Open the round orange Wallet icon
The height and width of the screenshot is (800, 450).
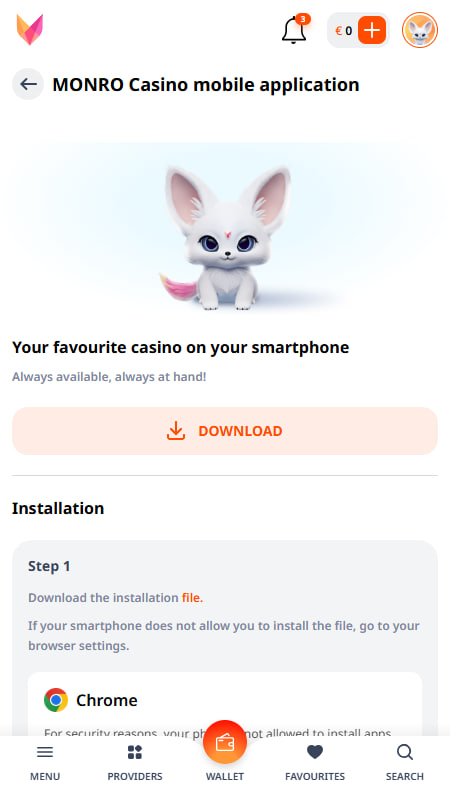[x=225, y=742]
